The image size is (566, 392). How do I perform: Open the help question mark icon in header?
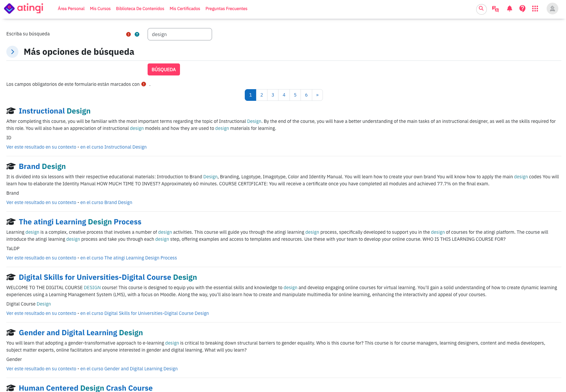[x=522, y=9]
